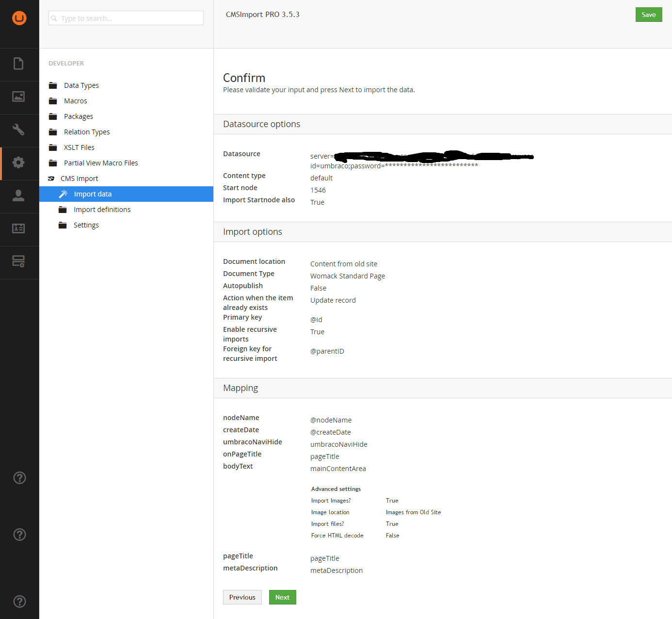
Task: Click the Settings folder icon in tree
Action: (63, 226)
